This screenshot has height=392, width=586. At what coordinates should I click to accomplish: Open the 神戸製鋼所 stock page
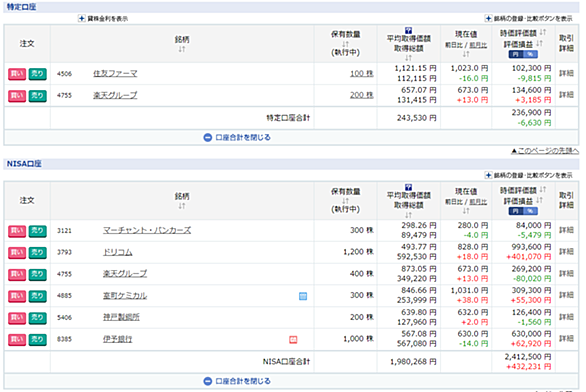click(121, 317)
